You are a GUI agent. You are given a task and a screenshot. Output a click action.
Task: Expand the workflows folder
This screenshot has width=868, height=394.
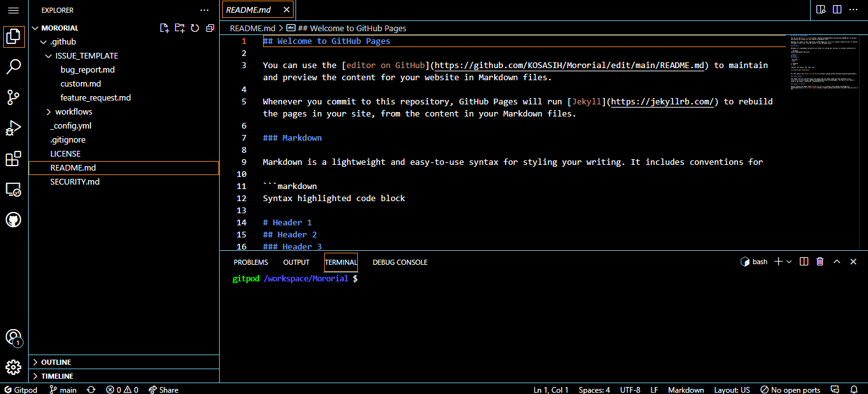124,112
